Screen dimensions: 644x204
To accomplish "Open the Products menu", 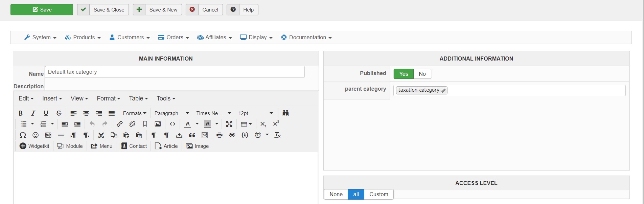I will (x=83, y=37).
